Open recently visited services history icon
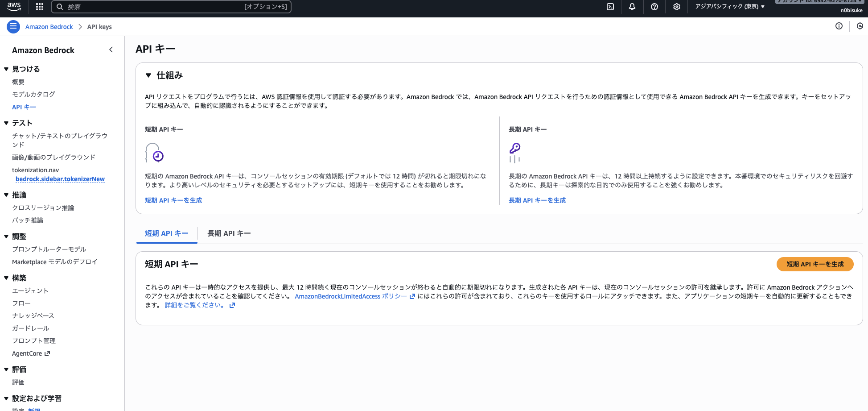Viewport: 868px width, 411px height. click(x=860, y=26)
